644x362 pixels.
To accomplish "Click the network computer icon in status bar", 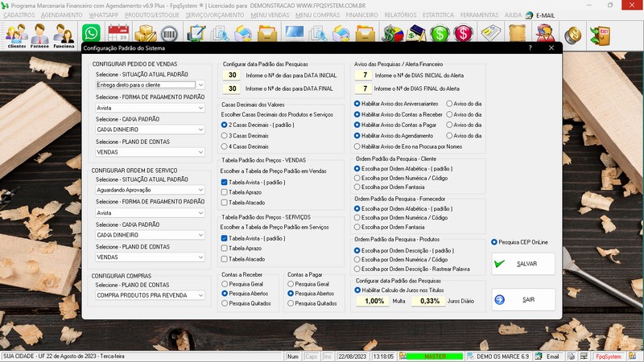I will 584,356.
